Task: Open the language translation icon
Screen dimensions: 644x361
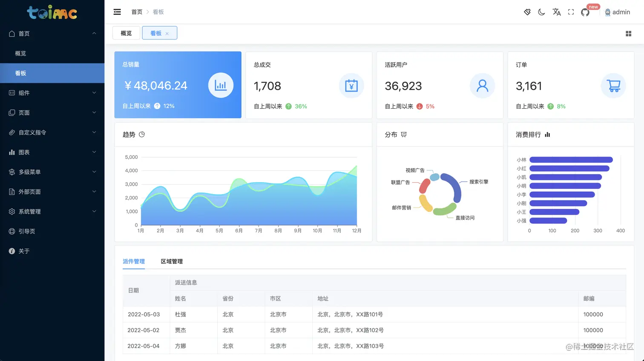Action: point(556,12)
